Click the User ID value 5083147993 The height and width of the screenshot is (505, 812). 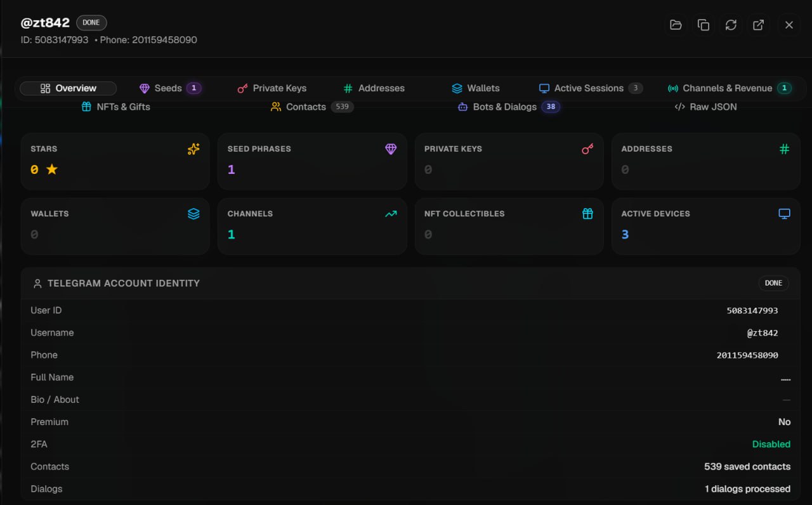click(x=752, y=311)
